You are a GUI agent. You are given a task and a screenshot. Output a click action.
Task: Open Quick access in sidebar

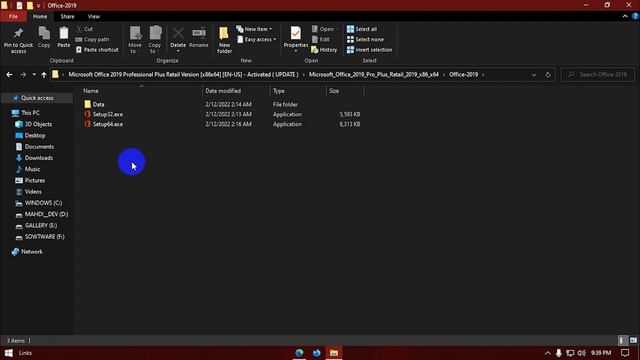37,98
